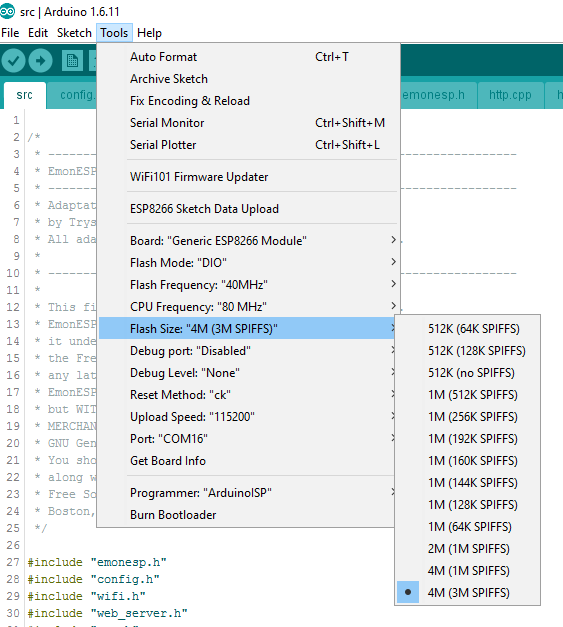563x627 pixels.
Task: Select 1M (144K SPIFFS) flash size
Action: 468,483
